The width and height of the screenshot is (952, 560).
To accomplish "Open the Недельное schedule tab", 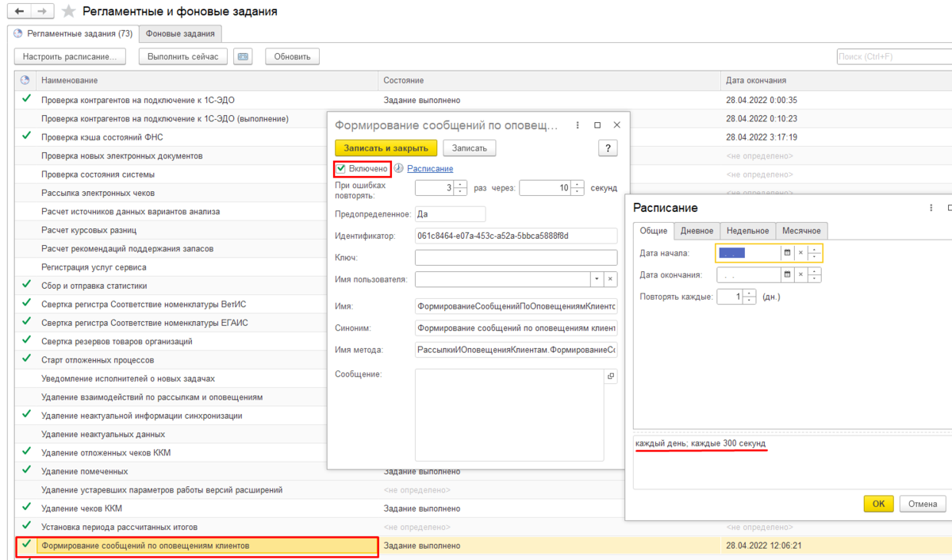I will point(747,231).
